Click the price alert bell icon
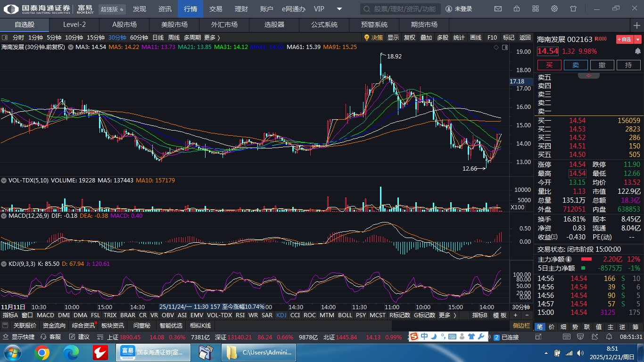 [638, 51]
